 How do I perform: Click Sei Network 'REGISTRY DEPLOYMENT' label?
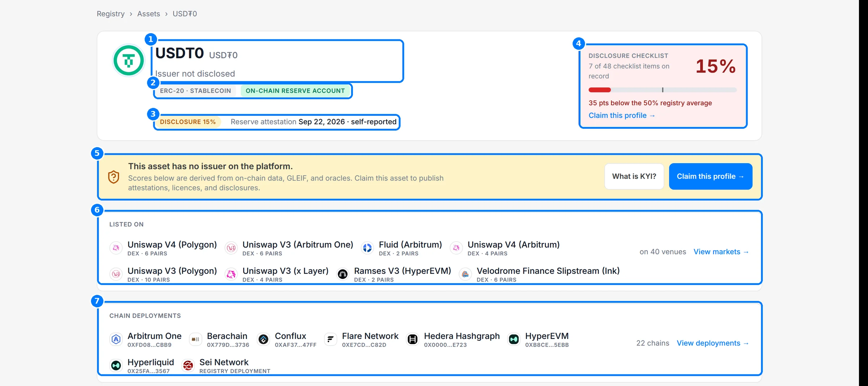(235, 371)
